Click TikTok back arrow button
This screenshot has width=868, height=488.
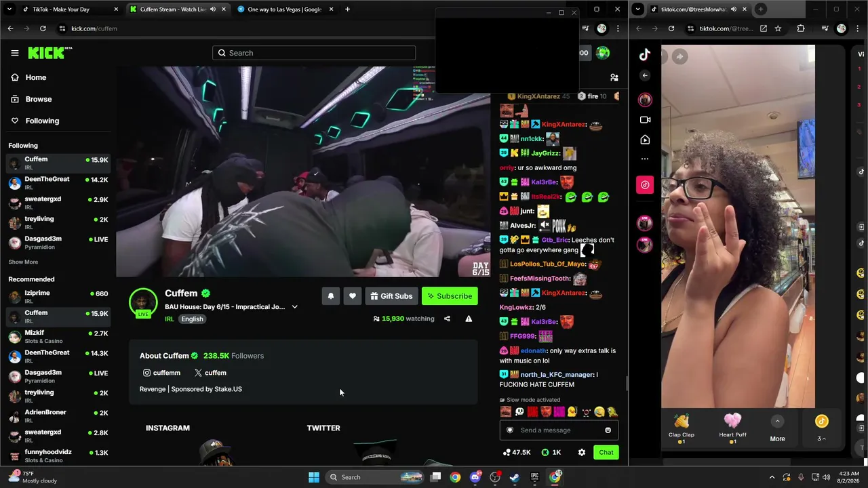pyautogui.click(x=645, y=75)
